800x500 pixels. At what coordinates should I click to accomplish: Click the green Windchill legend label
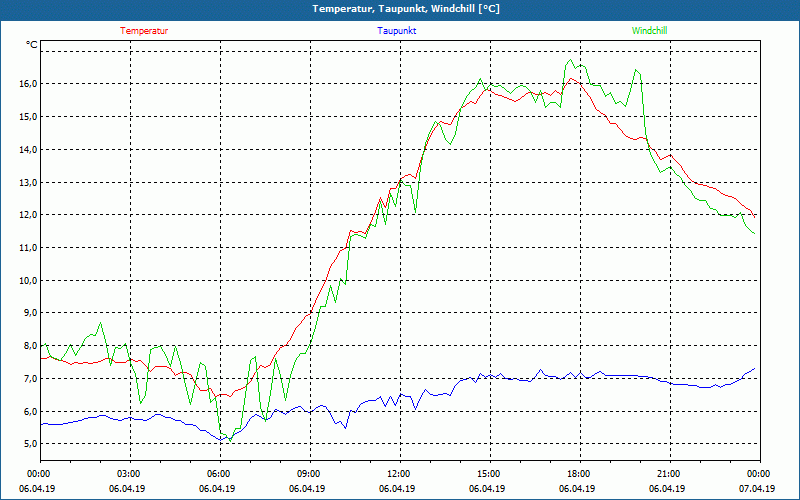coord(649,31)
